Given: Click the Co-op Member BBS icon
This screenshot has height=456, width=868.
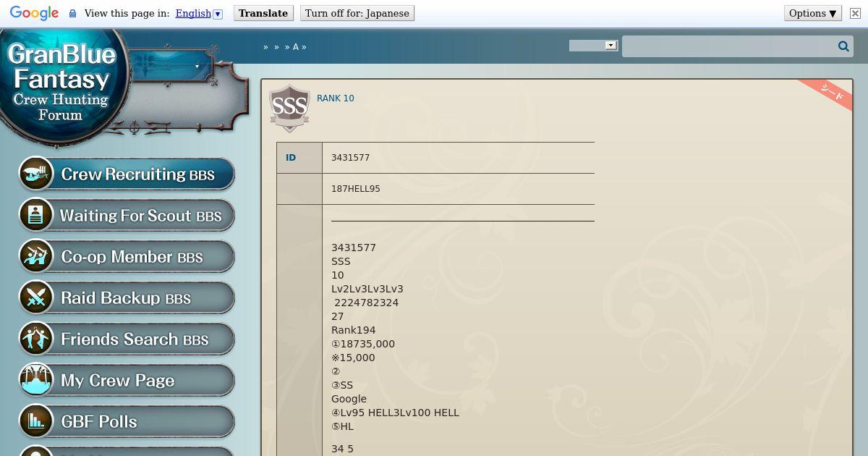Looking at the screenshot, I should pos(36,256).
